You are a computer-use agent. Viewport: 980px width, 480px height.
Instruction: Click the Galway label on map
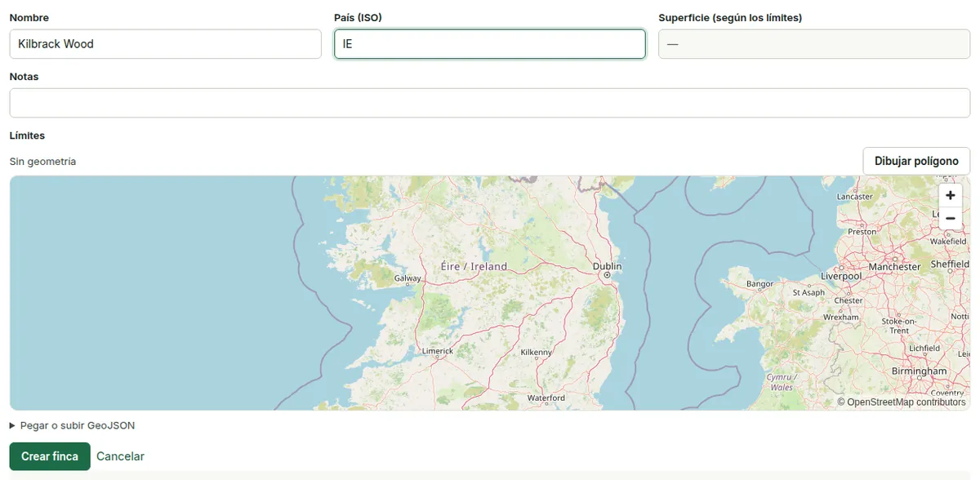click(408, 278)
